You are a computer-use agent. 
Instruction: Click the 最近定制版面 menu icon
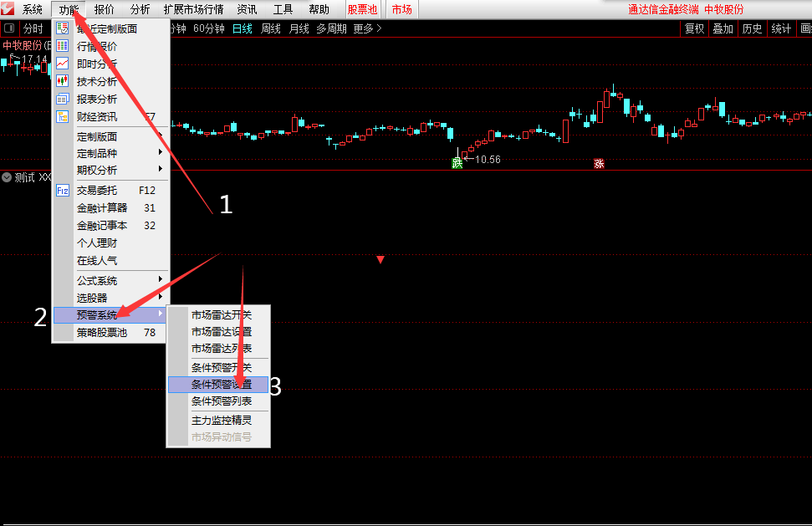click(62, 28)
